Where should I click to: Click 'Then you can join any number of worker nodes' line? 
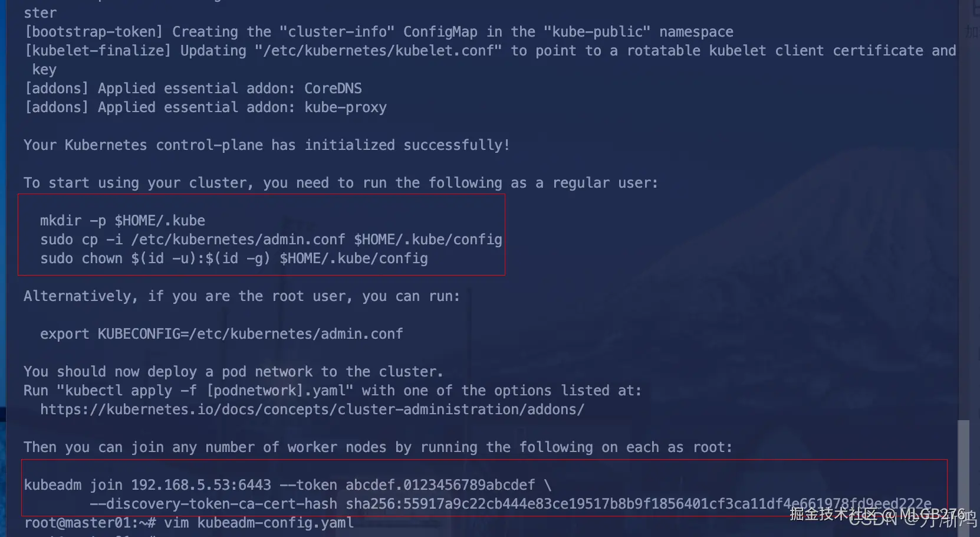(378, 447)
